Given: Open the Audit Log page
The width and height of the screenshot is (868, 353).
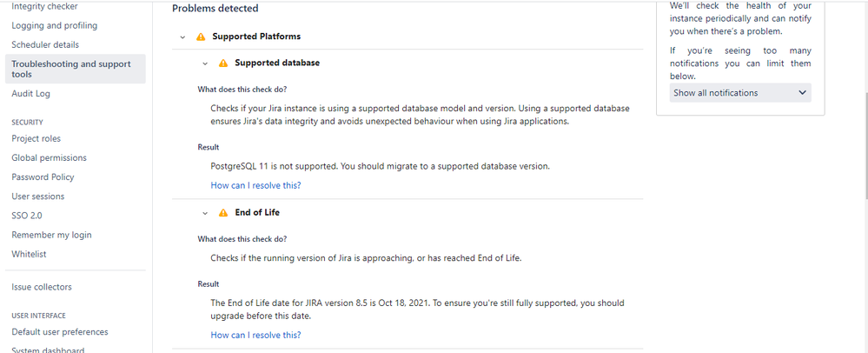Looking at the screenshot, I should click(30, 93).
